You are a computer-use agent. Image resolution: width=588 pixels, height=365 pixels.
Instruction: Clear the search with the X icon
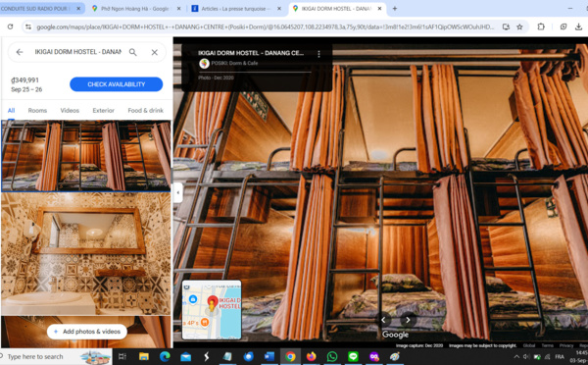(155, 53)
